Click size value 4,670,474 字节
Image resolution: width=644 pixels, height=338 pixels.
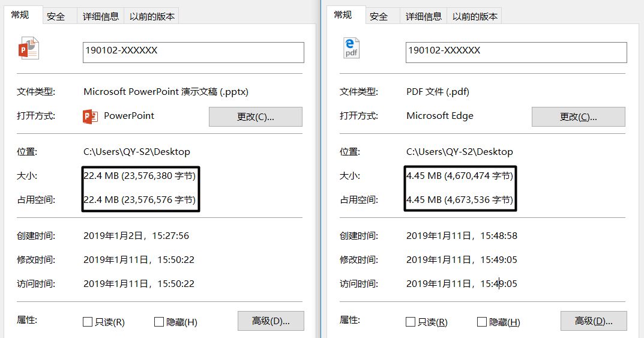[460, 176]
